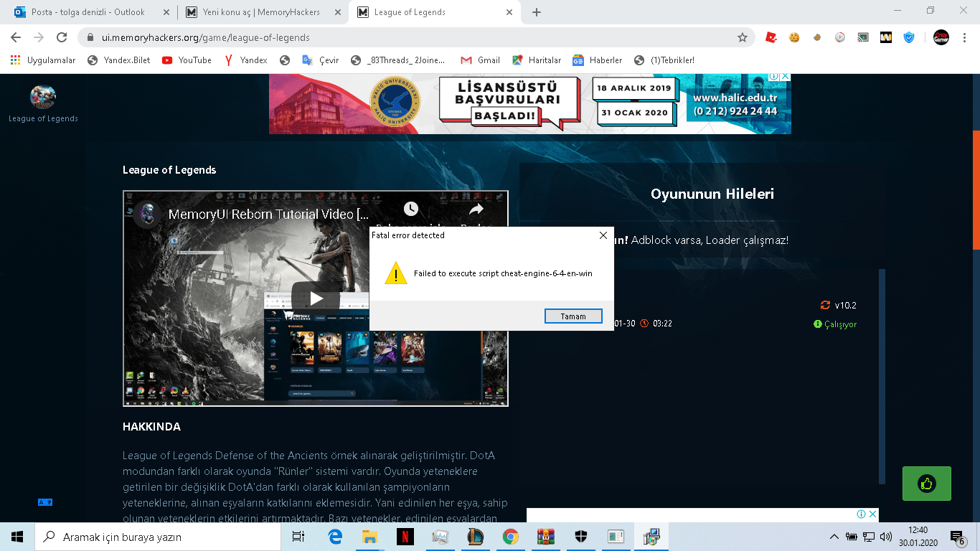This screenshot has height=551, width=980.
Task: Switch to Chrome in the taskbar
Action: pos(510,537)
